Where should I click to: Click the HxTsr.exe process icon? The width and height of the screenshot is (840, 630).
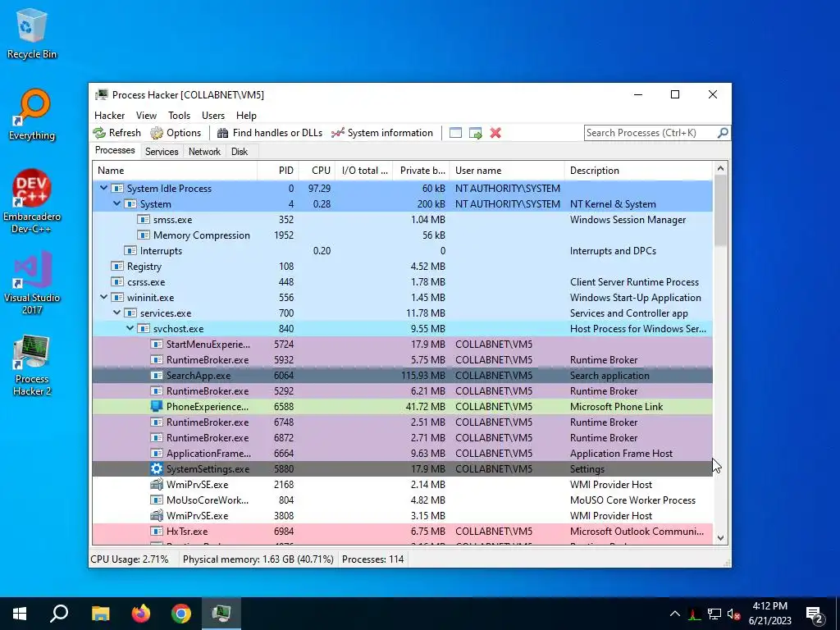[157, 532]
